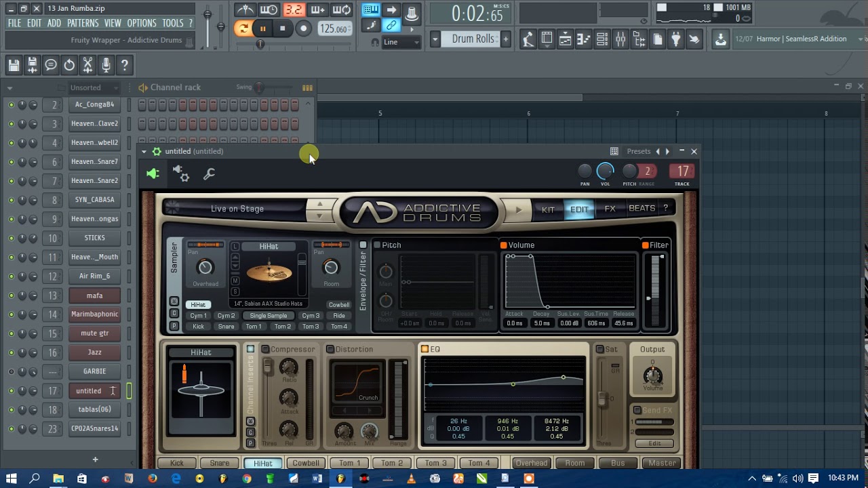The image size is (868, 488).
Task: Pause playback in FL Studio transport
Action: pos(262,28)
